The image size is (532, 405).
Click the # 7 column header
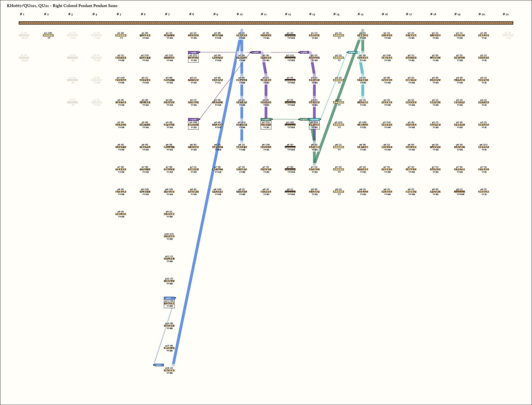coord(167,14)
